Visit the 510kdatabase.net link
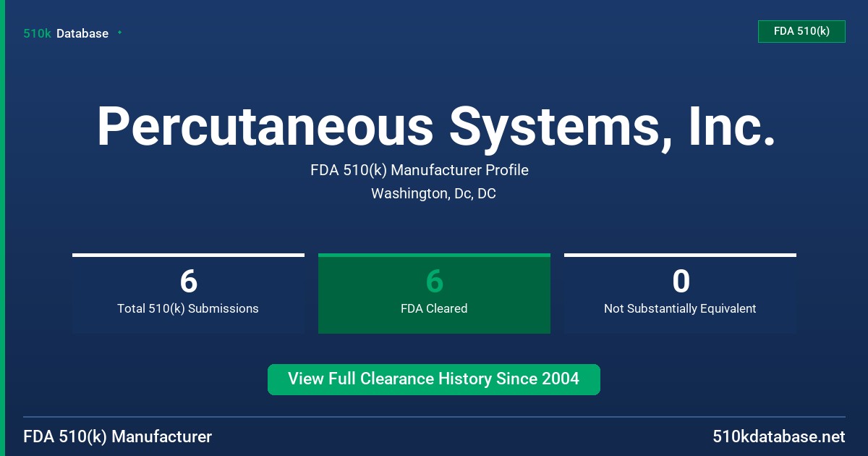This screenshot has width=868, height=456. [x=779, y=436]
